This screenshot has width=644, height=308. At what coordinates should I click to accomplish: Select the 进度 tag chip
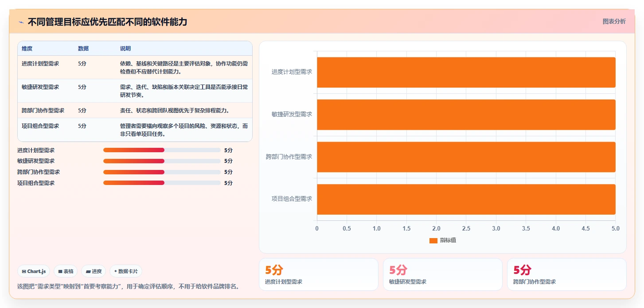click(x=94, y=271)
